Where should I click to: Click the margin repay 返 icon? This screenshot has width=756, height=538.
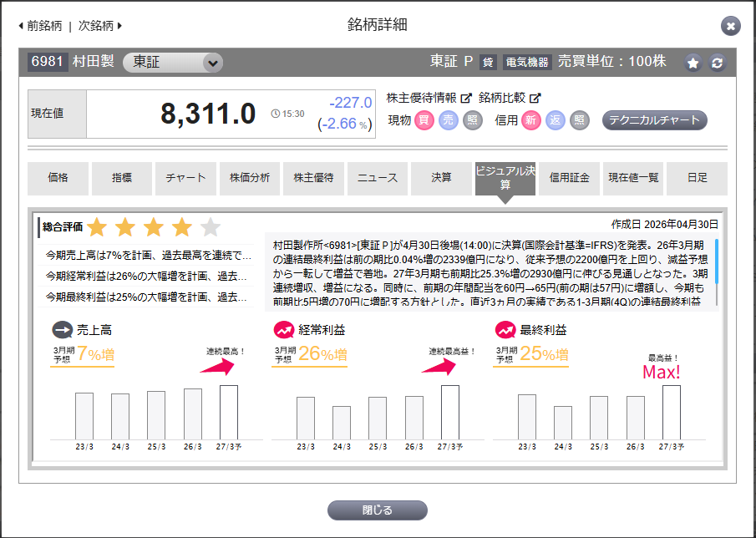(555, 120)
